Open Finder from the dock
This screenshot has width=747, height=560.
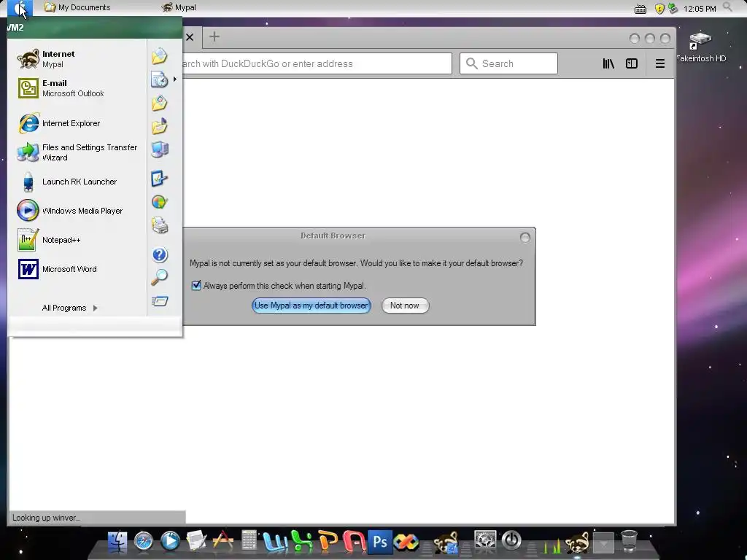tap(117, 542)
